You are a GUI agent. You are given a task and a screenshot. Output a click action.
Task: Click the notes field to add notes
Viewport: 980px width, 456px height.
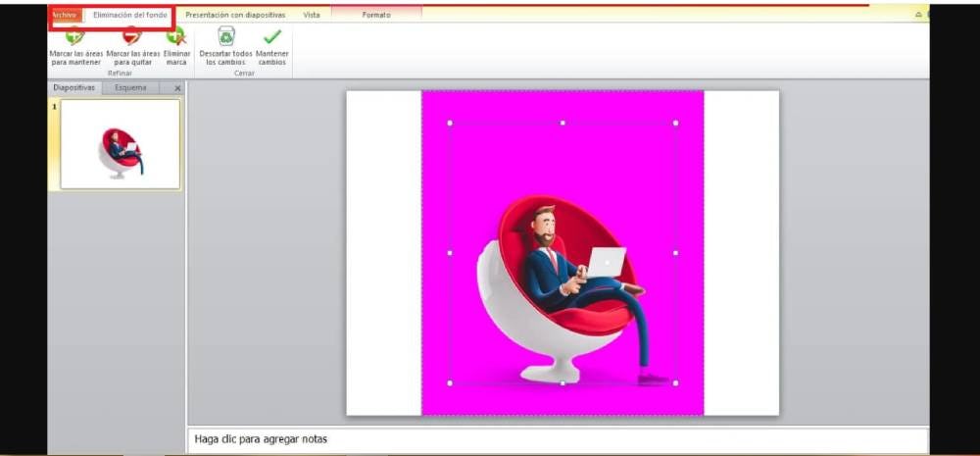coord(557,438)
